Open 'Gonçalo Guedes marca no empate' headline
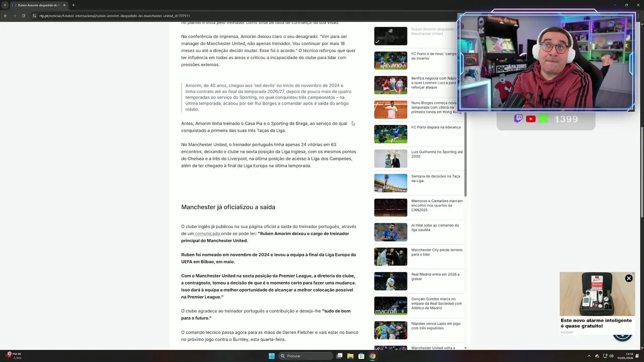Image resolution: width=644 pixels, height=362 pixels. (x=436, y=304)
